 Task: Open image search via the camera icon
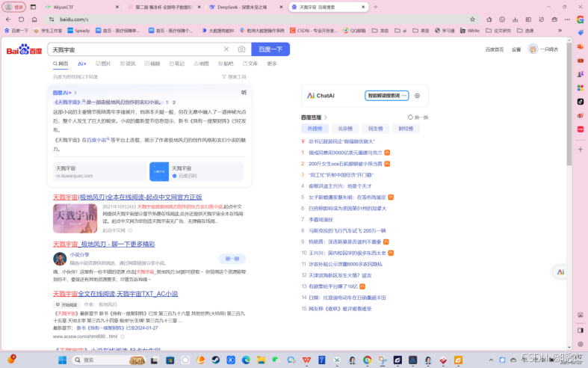tap(241, 49)
